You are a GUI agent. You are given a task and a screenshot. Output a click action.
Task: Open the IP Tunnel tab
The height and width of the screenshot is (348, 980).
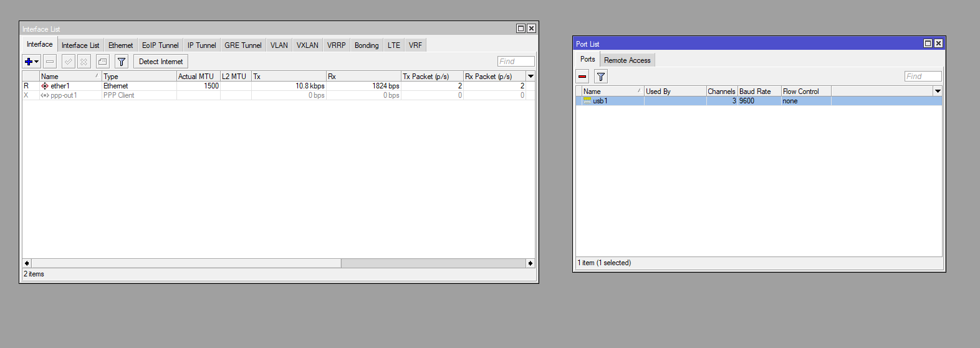point(202,45)
